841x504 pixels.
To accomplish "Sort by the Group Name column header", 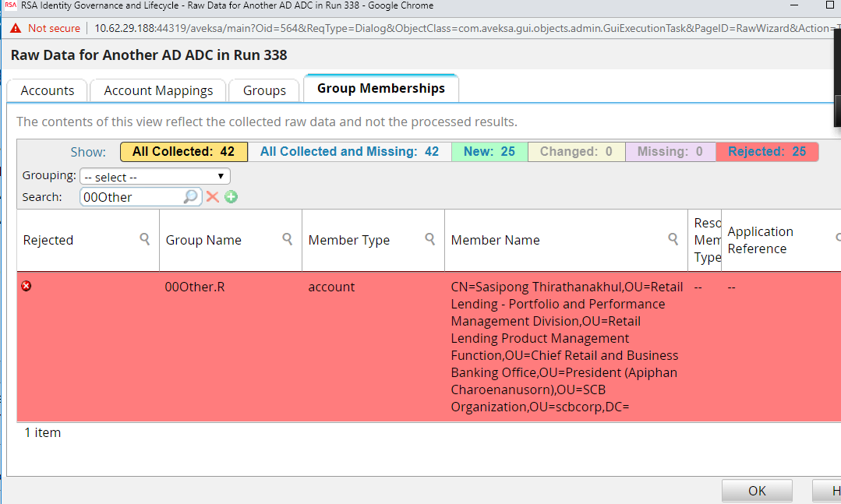I will point(203,240).
